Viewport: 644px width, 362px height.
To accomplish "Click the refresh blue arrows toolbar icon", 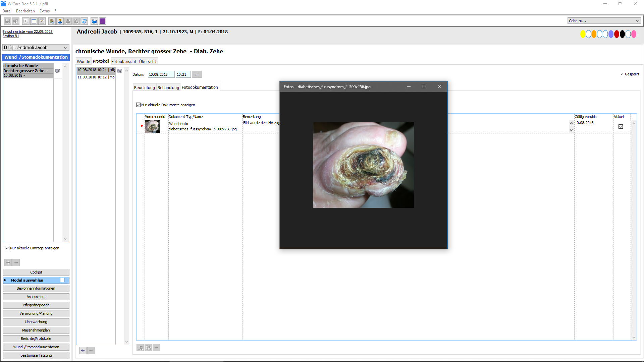I will pos(84,21).
